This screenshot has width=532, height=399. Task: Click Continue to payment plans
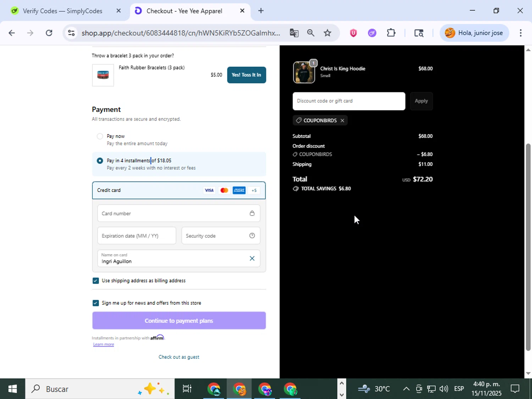pos(179,321)
